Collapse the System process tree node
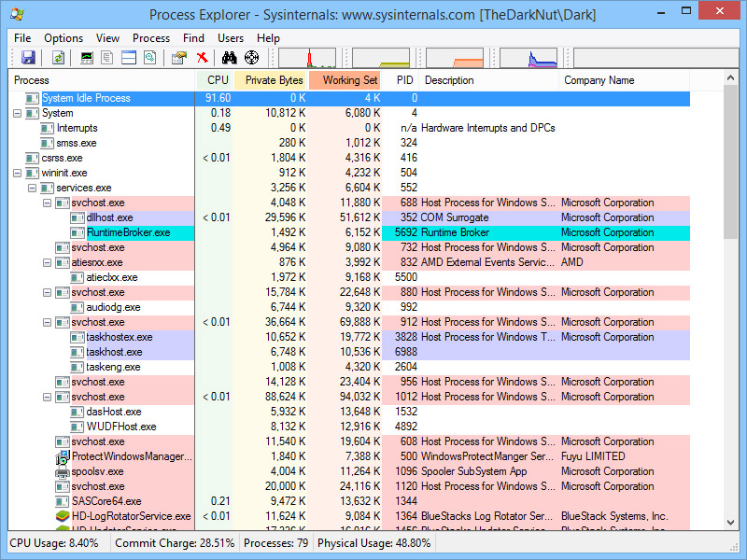 (x=17, y=113)
